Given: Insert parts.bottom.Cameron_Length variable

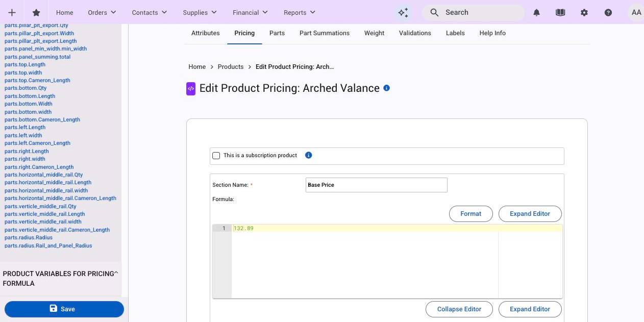Looking at the screenshot, I should click(42, 120).
